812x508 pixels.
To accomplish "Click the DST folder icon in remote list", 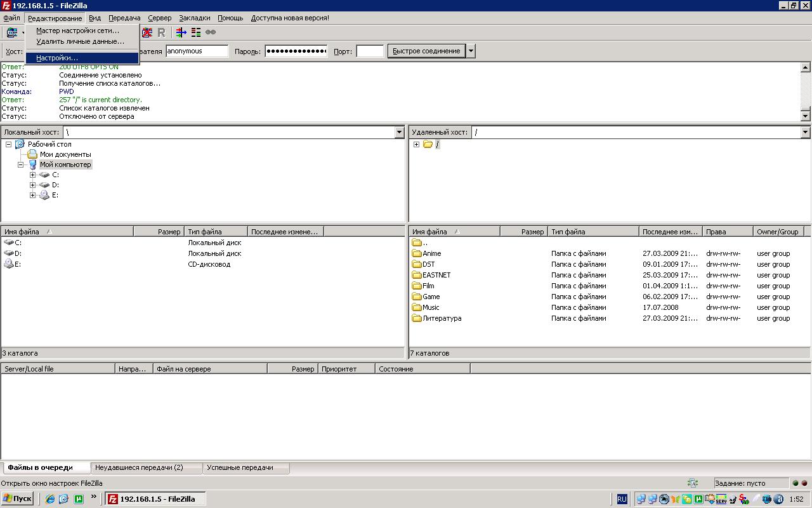I will (417, 264).
